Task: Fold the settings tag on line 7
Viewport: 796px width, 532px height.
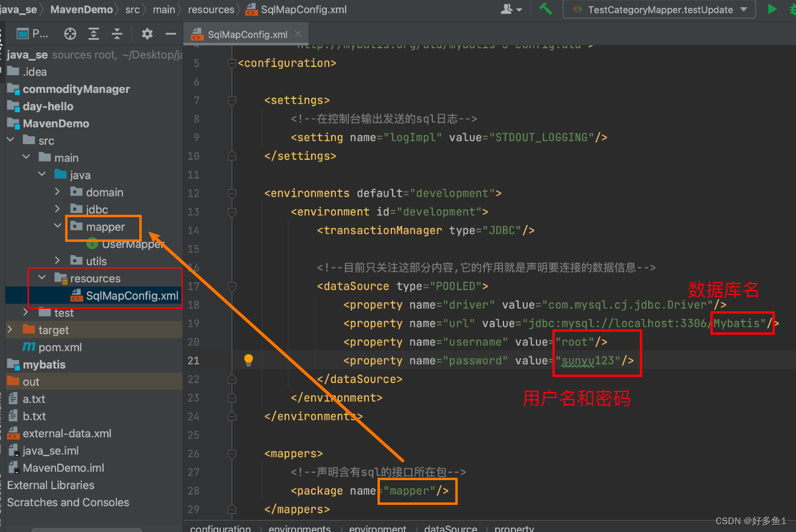Action: point(232,100)
